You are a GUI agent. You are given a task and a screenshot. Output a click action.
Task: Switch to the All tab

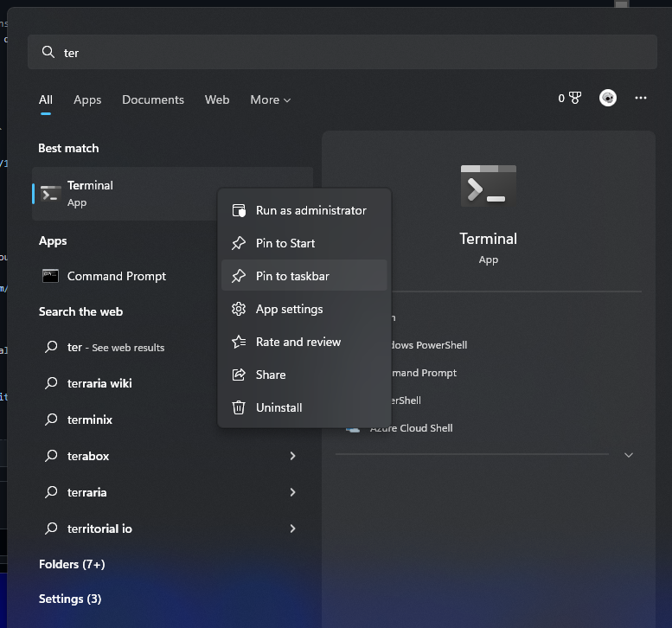click(46, 99)
